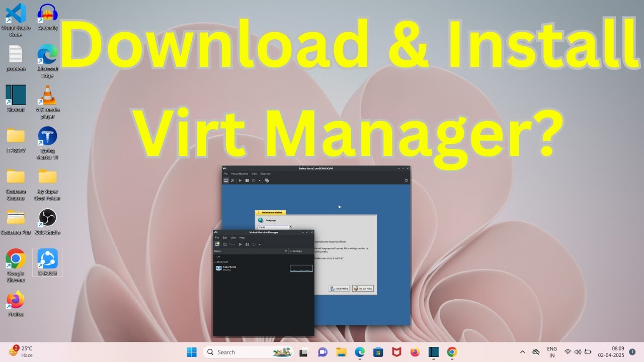
Task: Open the Wi-Fi network tray icon
Action: 568,352
